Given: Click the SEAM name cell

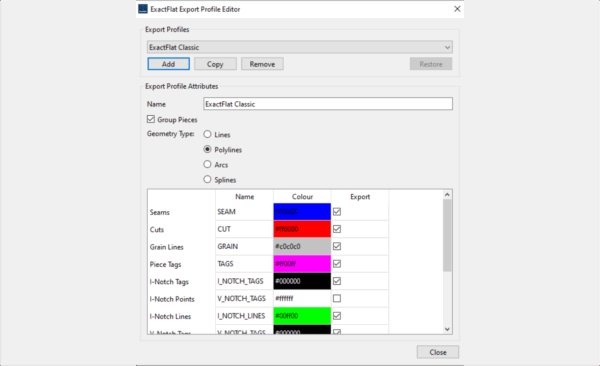Looking at the screenshot, I should tap(245, 212).
